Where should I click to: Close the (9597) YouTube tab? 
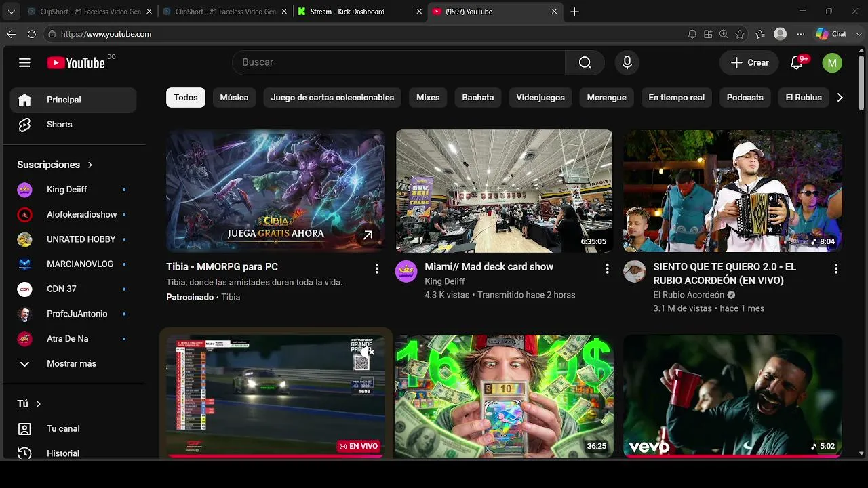[554, 12]
